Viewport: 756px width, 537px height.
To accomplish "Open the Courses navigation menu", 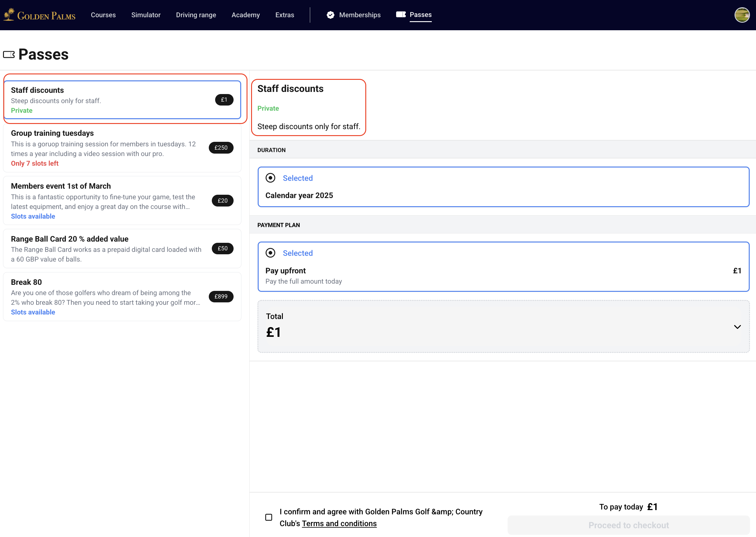I will [103, 15].
